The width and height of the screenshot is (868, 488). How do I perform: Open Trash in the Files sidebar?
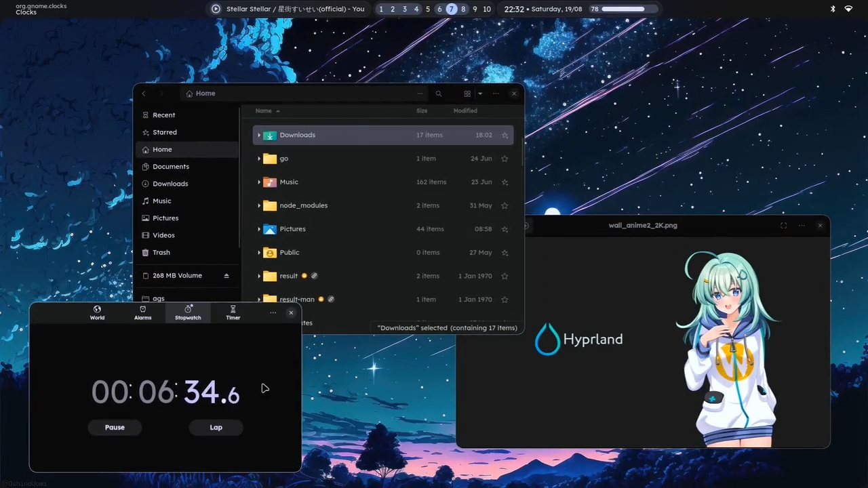pyautogui.click(x=161, y=252)
